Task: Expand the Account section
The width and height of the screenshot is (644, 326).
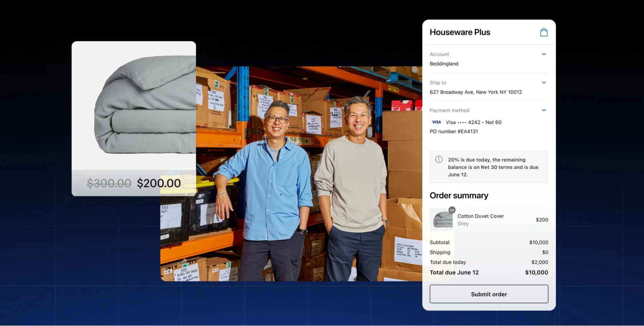Action: coord(544,54)
